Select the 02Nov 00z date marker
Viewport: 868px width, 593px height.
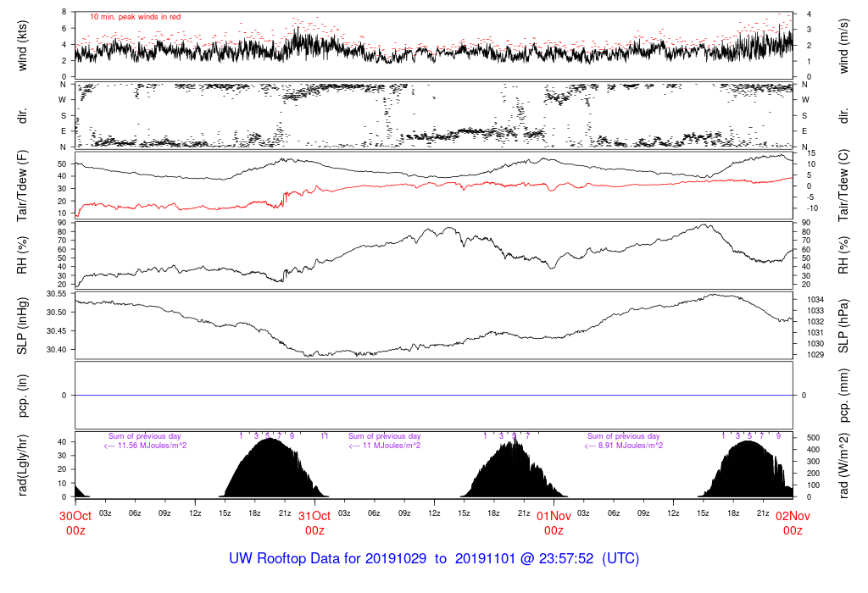(793, 522)
